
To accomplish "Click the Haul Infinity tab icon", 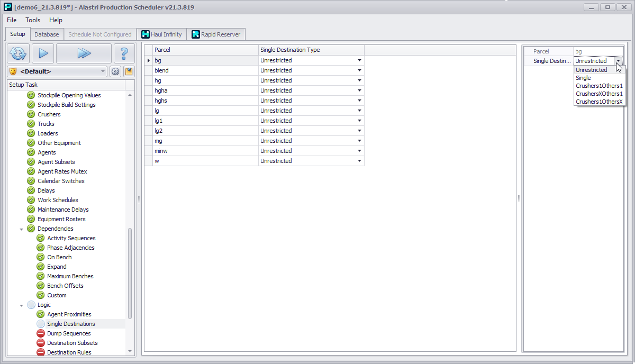I will coord(146,34).
